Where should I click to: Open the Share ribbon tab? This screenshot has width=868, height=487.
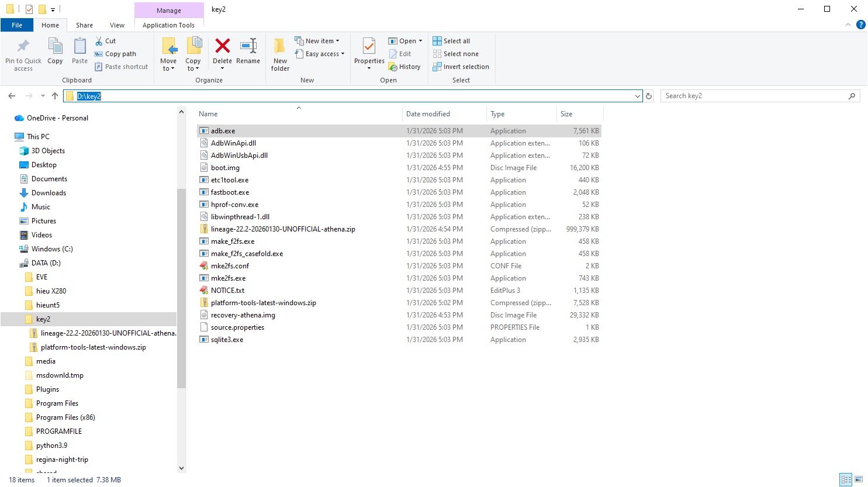pyautogui.click(x=84, y=25)
